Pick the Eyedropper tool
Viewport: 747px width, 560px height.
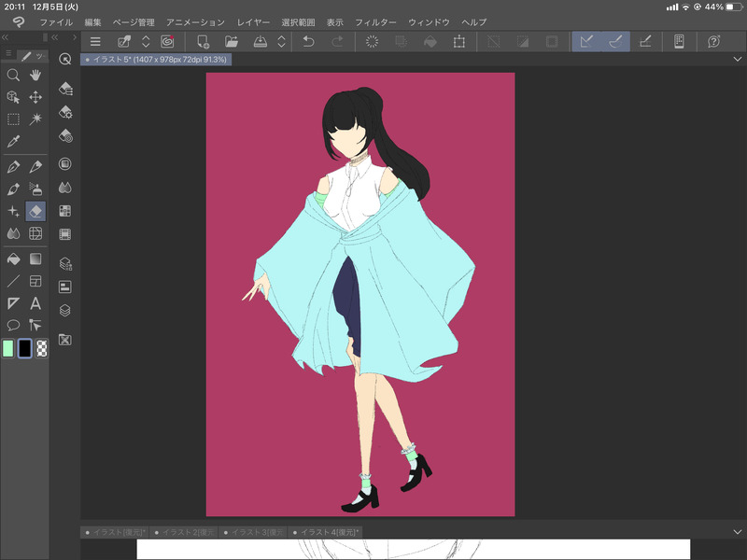pyautogui.click(x=13, y=142)
